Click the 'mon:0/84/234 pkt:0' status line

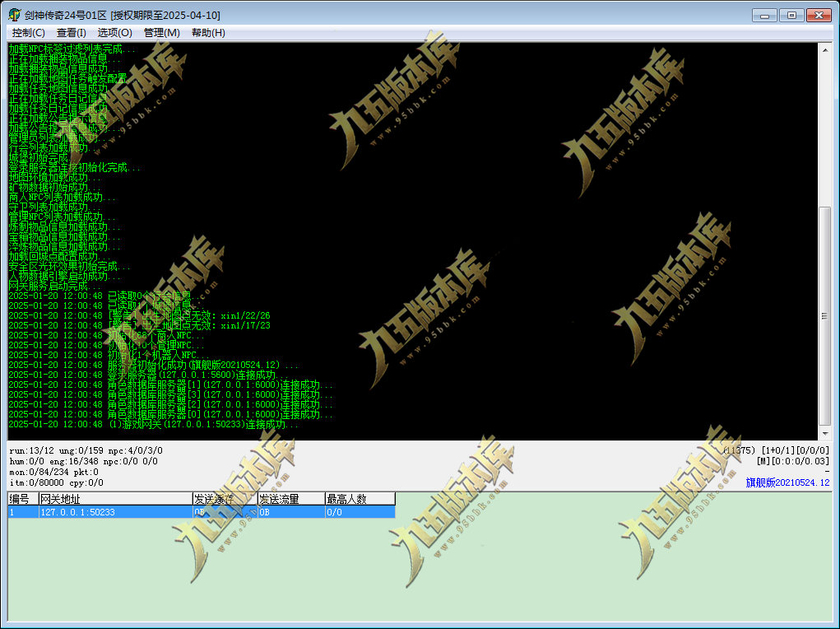pos(53,472)
